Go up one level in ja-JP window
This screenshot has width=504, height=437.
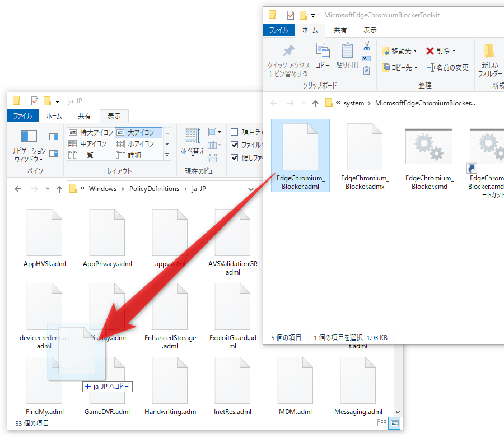click(x=59, y=189)
